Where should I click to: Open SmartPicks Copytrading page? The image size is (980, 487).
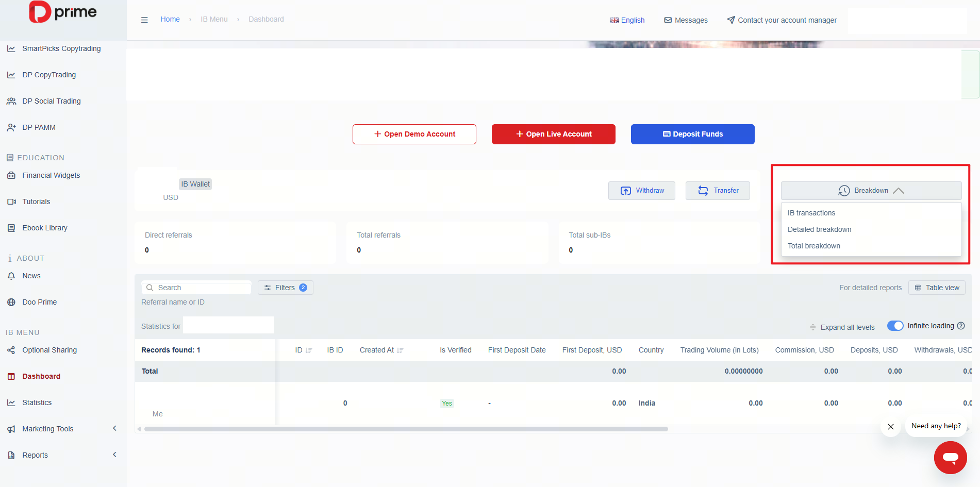(61, 48)
